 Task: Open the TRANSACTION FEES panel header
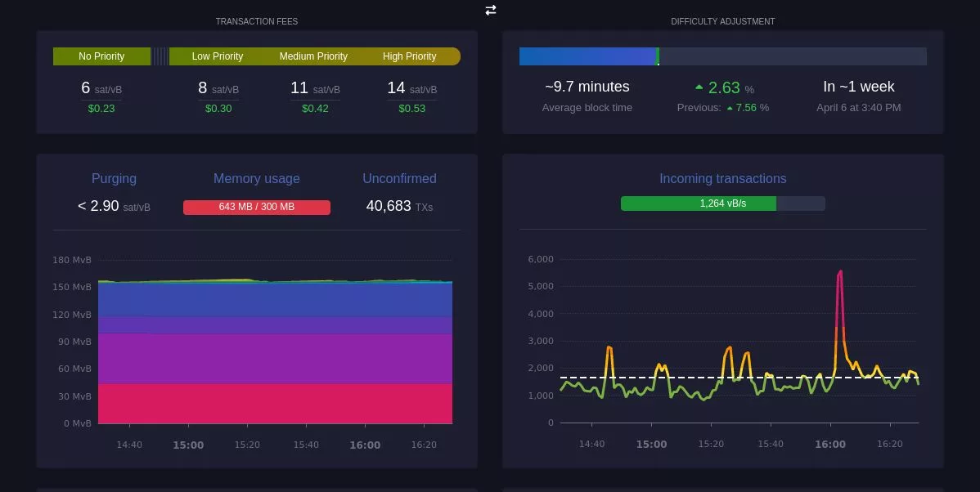[x=257, y=21]
